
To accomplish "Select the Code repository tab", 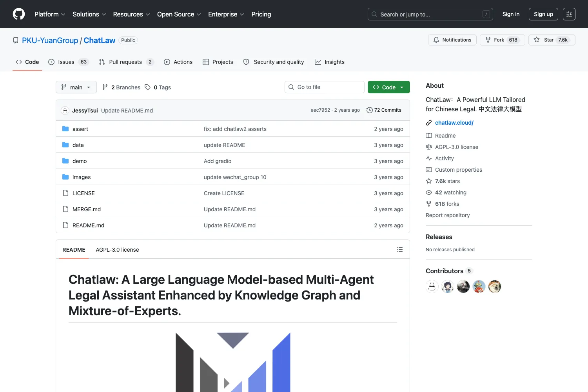I will tap(27, 62).
